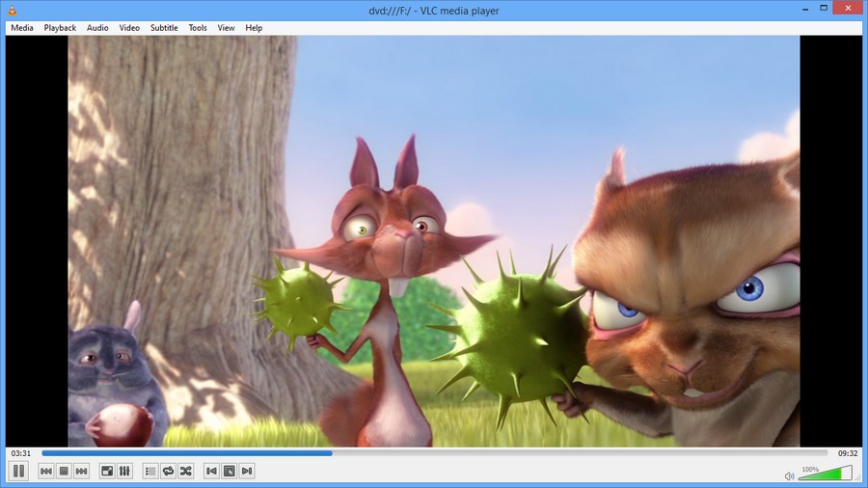Seek on the playback progress bar
The width and height of the screenshot is (868, 488).
click(435, 453)
